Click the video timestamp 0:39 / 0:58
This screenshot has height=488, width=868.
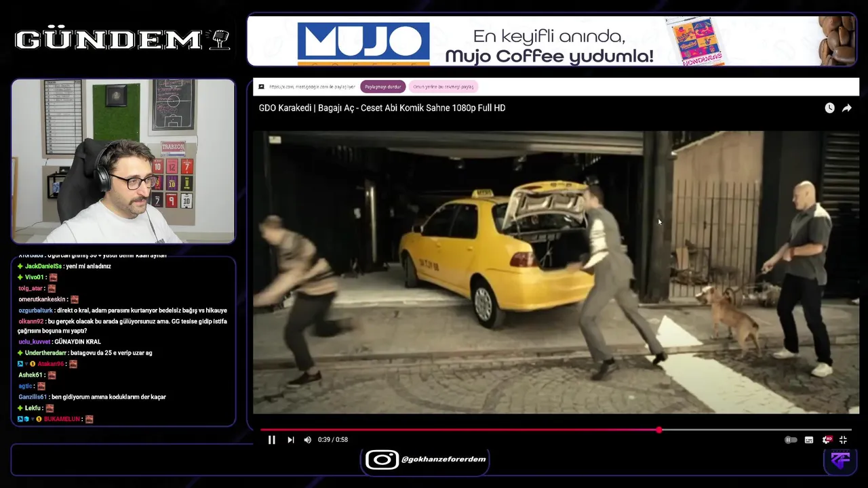tap(333, 440)
